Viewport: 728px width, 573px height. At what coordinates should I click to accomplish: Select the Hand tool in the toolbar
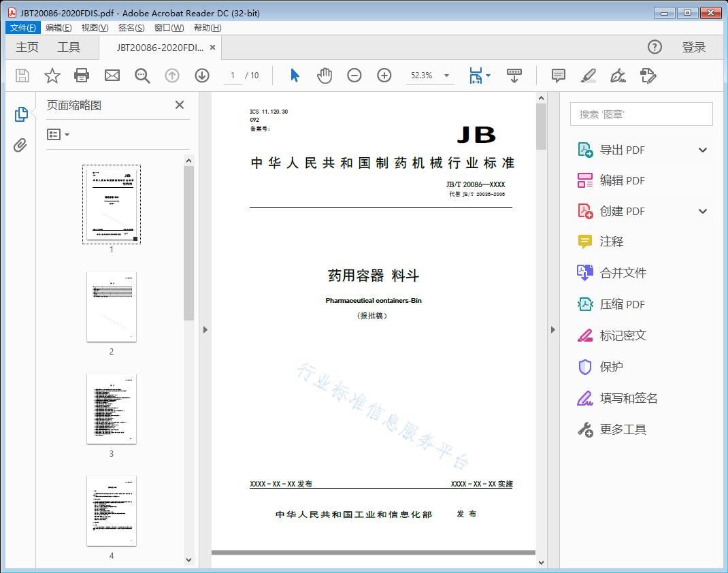[x=325, y=76]
